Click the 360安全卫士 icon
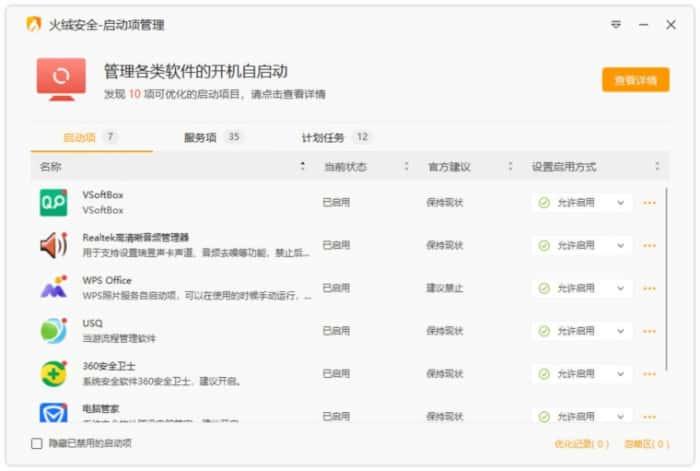Image resolution: width=700 pixels, height=471 pixels. point(53,374)
